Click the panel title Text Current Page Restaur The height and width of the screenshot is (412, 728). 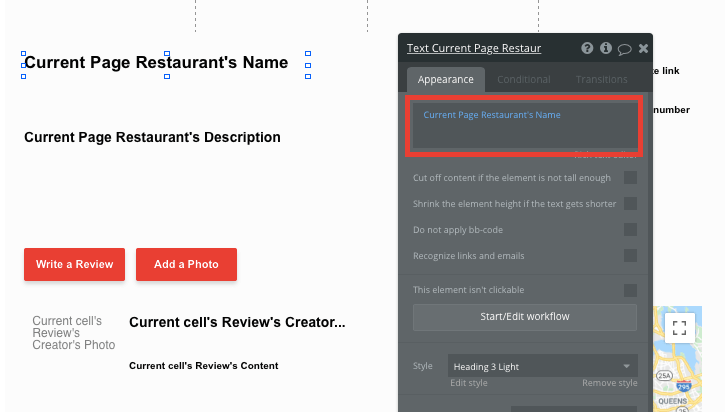click(x=474, y=48)
